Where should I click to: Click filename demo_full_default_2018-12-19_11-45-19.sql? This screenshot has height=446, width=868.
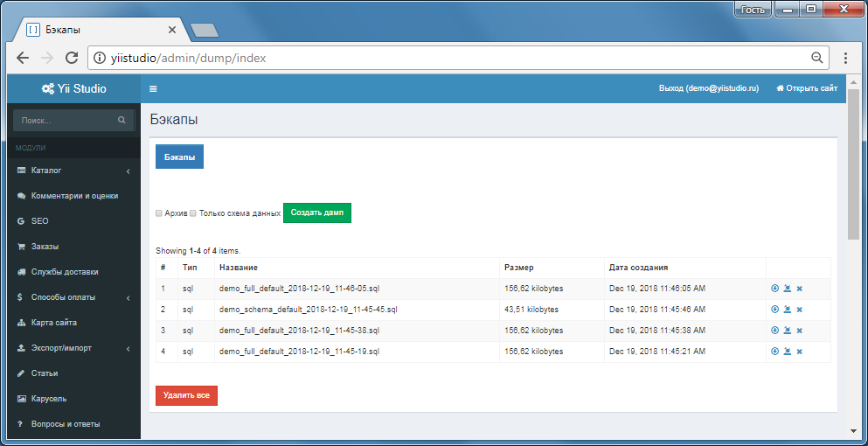(300, 352)
